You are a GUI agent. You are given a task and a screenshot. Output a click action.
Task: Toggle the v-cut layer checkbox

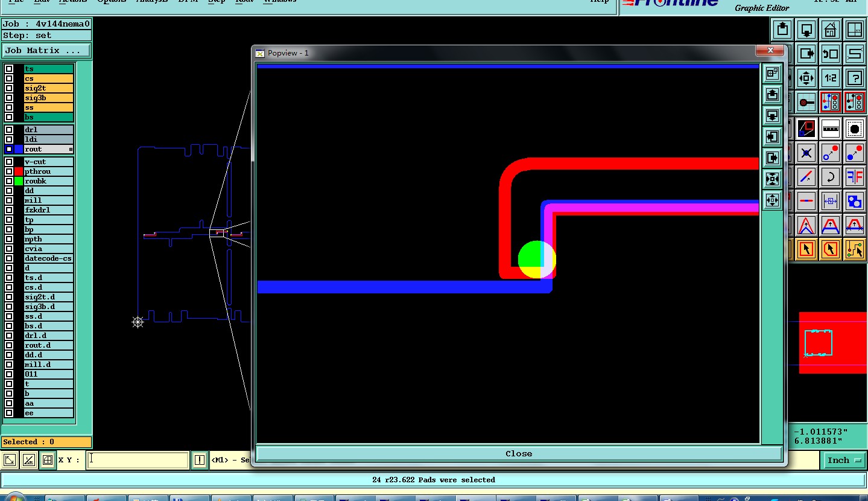pyautogui.click(x=9, y=162)
